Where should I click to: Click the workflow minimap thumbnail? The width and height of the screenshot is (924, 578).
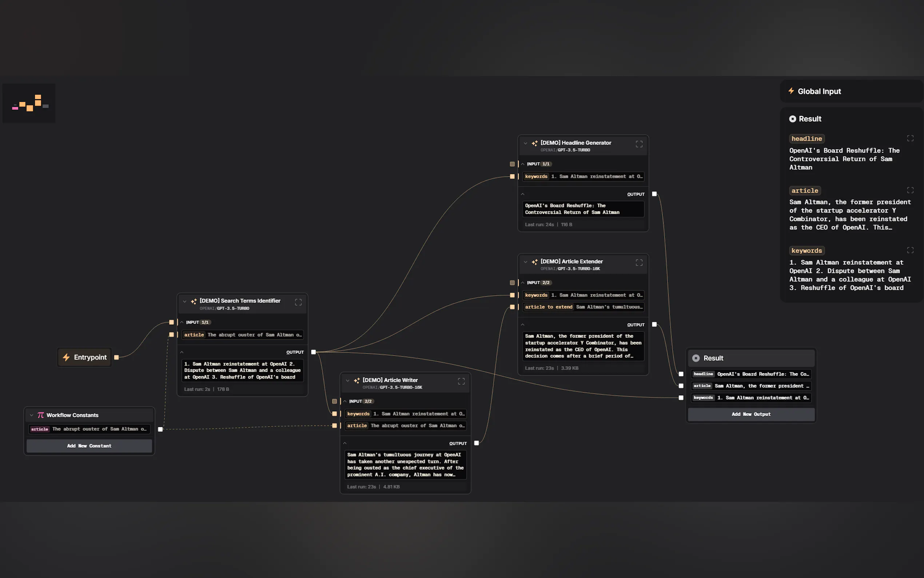tap(29, 103)
